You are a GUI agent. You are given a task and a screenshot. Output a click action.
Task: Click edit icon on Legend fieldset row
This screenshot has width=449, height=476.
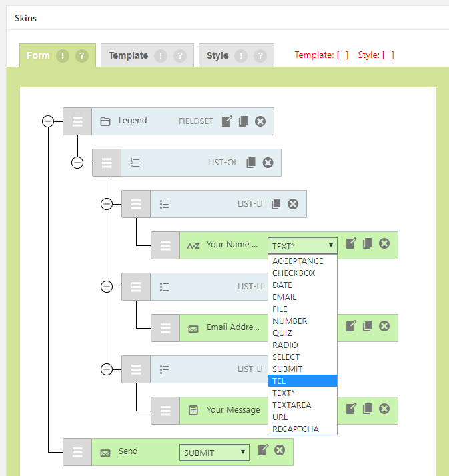[227, 121]
